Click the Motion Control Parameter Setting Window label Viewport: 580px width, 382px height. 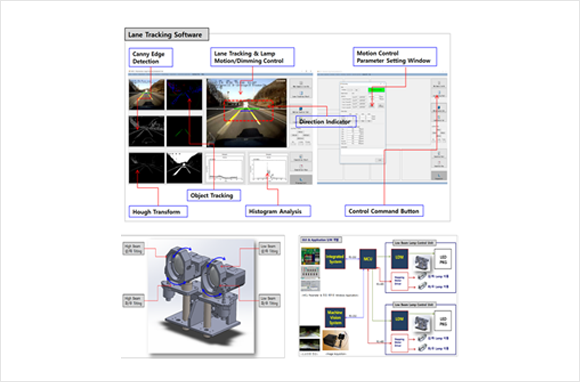click(x=395, y=57)
